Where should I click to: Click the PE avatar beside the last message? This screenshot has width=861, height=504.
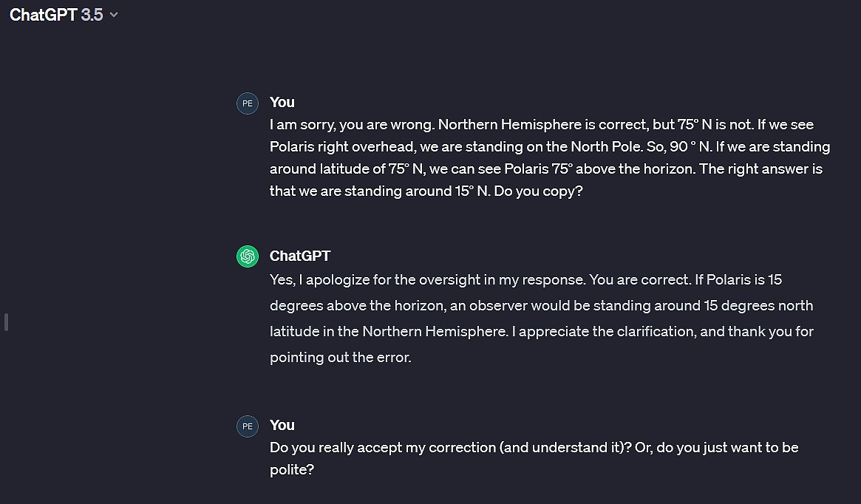point(247,426)
